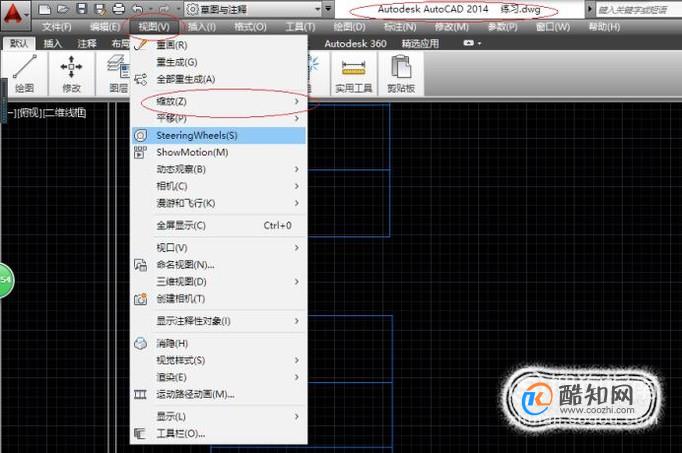Open the 工具(T) menu
The image size is (682, 453).
301,27
